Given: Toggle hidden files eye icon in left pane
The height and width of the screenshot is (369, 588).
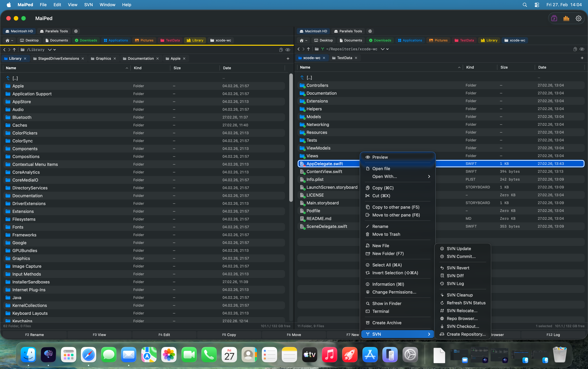Looking at the screenshot, I should point(288,49).
